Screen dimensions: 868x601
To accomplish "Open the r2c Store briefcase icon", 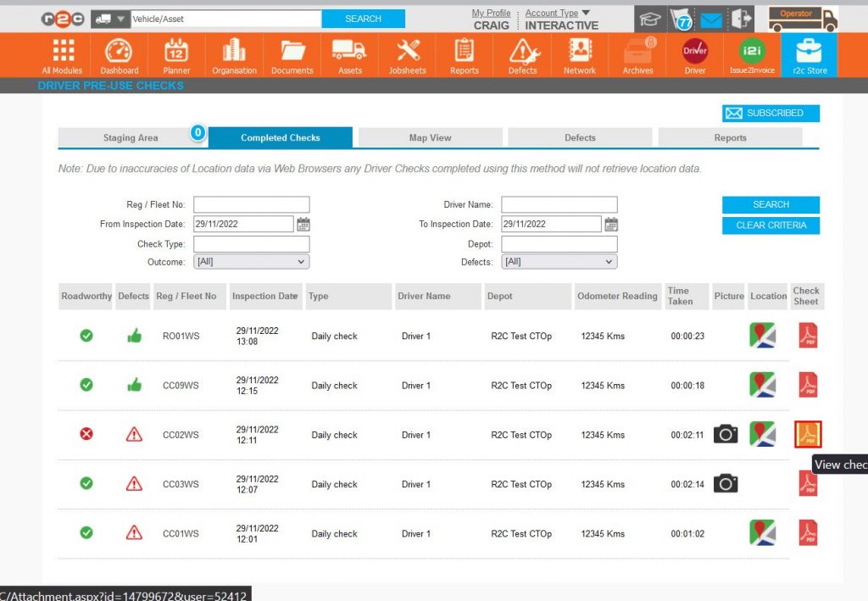I will click(810, 56).
